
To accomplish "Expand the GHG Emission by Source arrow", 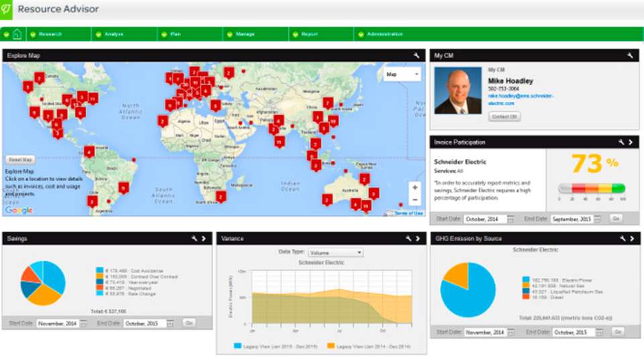I will coord(632,239).
